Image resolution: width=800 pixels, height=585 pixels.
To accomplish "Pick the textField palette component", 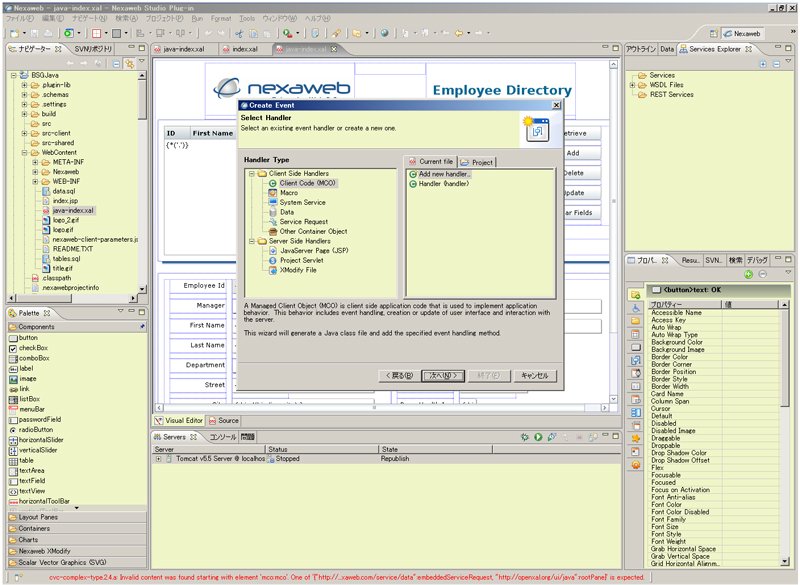I will [x=28, y=481].
